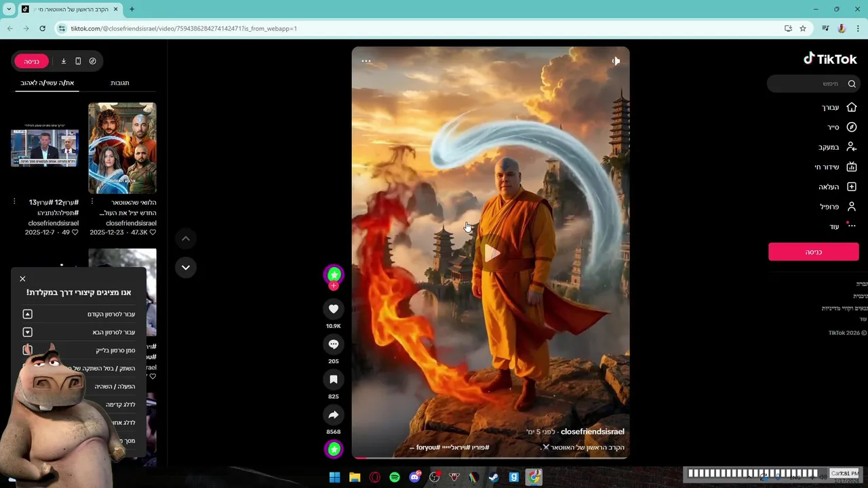Click the 8568 shares count
Image resolution: width=868 pixels, height=488 pixels.
point(333,432)
